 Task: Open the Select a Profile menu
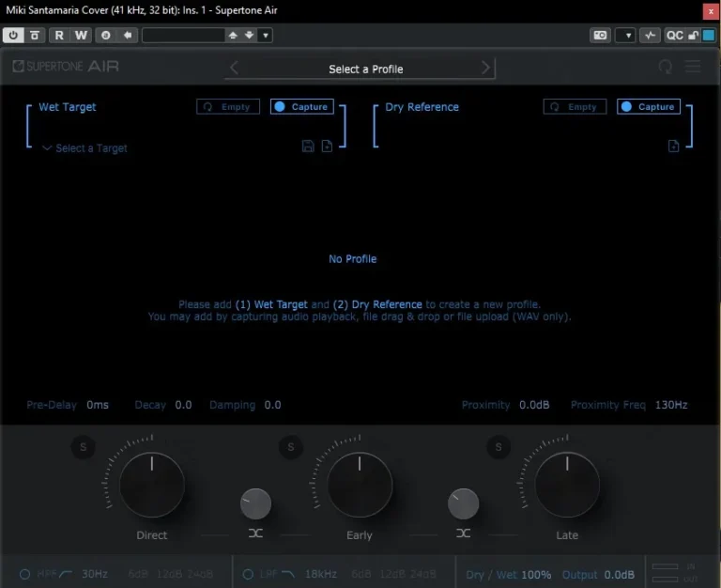[x=365, y=69]
